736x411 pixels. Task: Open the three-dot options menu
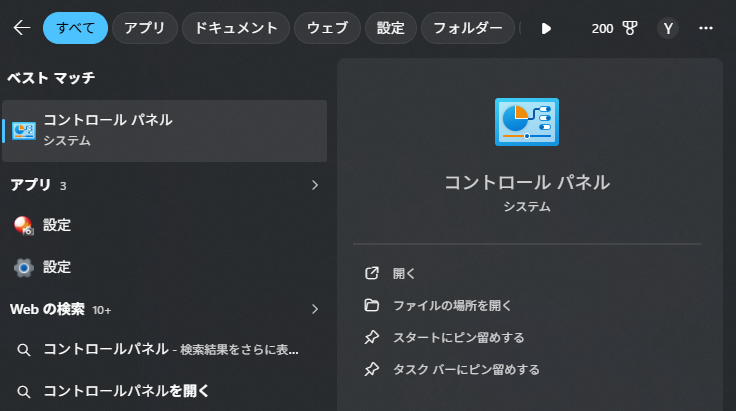pos(705,29)
